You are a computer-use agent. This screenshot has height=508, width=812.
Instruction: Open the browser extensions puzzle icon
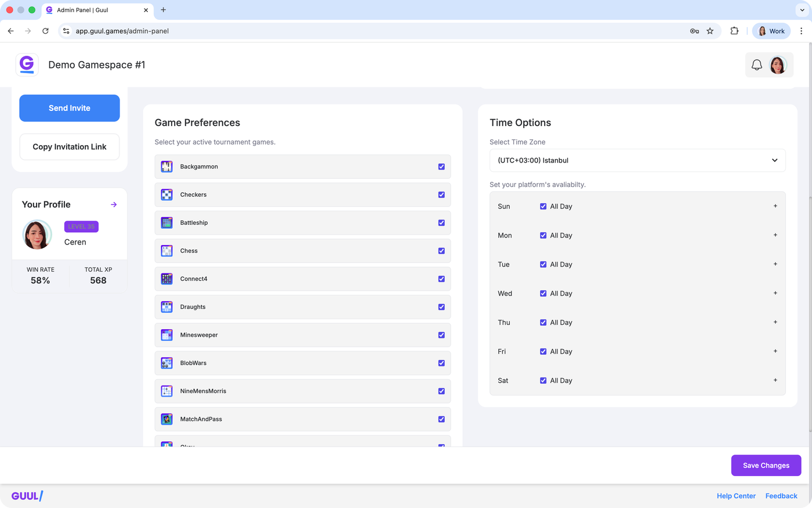coord(734,31)
